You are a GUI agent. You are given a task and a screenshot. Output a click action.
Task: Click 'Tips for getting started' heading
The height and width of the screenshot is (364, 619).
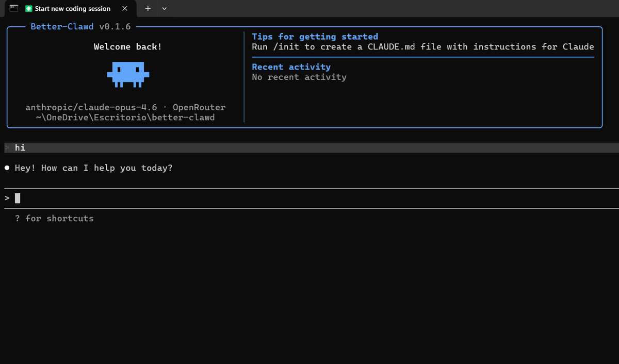[315, 37]
